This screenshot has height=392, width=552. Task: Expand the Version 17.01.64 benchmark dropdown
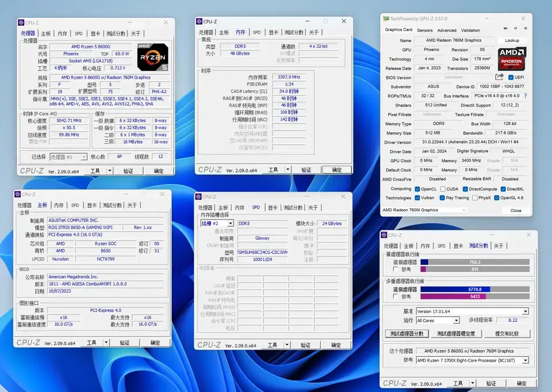click(x=471, y=312)
